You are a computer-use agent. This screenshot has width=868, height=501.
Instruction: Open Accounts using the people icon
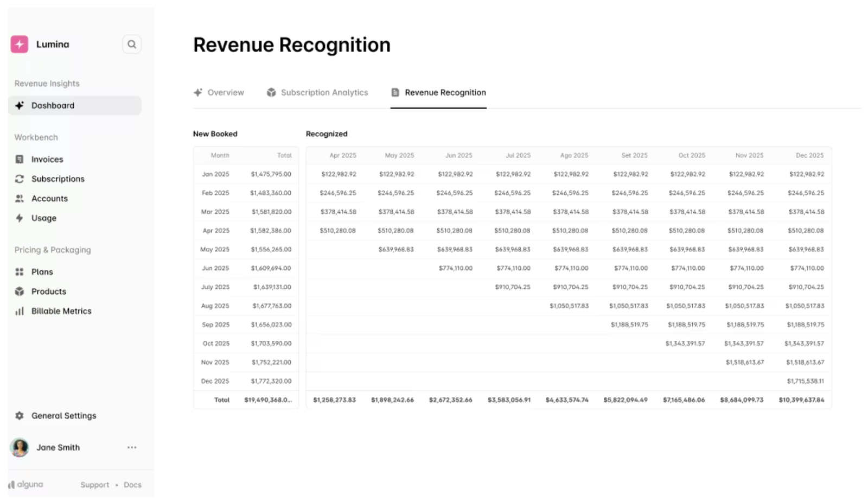20,198
